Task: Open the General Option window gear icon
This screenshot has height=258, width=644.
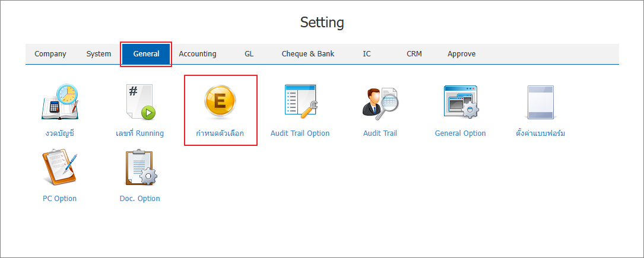Action: 461,102
